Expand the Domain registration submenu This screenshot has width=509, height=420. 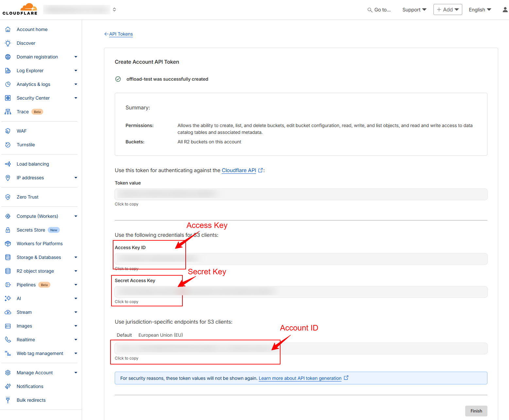pos(76,57)
